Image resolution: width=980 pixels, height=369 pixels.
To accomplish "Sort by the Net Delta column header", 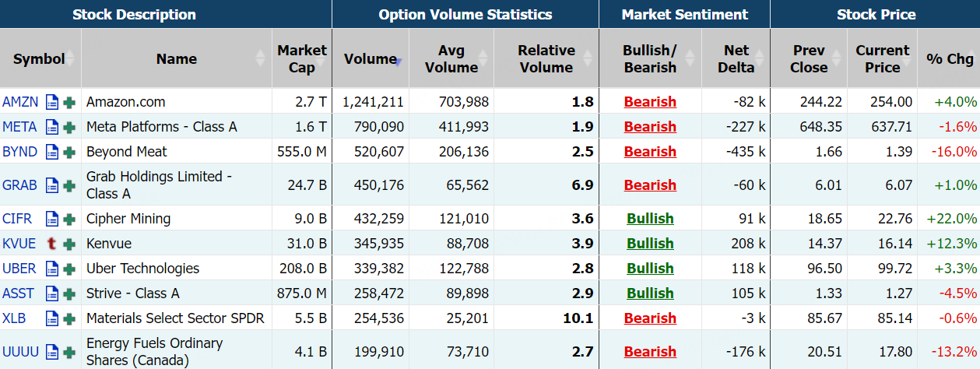I will click(x=736, y=59).
